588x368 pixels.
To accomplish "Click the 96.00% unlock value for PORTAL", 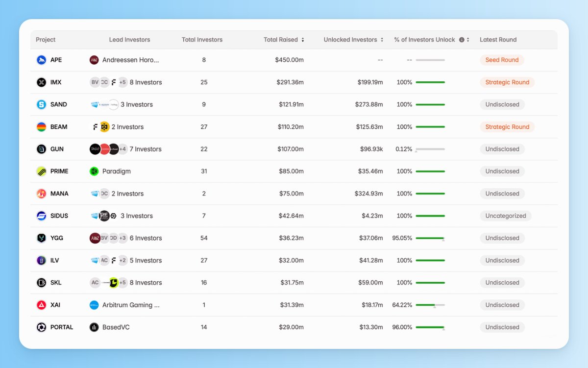I will click(402, 327).
